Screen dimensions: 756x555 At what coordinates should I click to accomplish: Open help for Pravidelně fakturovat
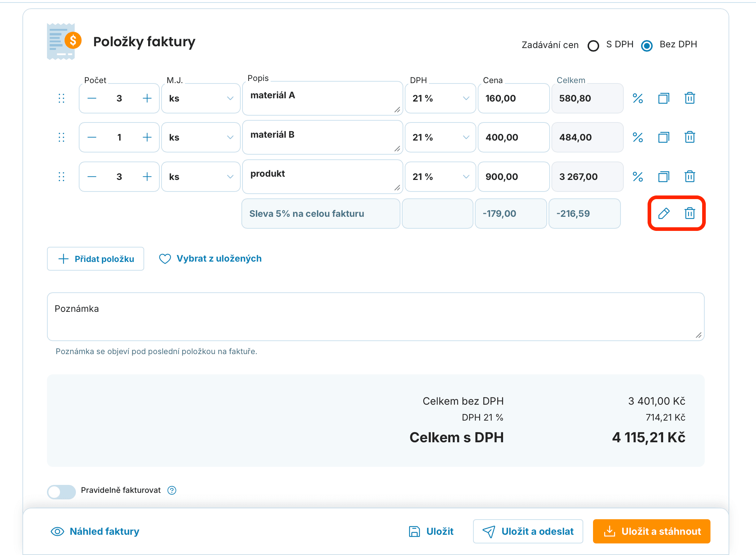172,490
